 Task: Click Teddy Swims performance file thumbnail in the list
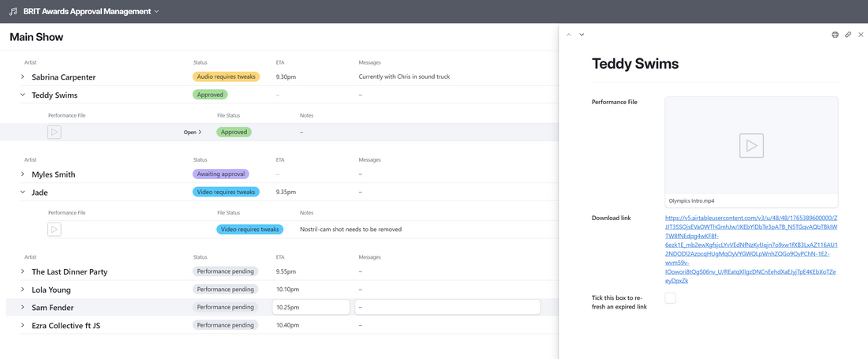coord(54,133)
